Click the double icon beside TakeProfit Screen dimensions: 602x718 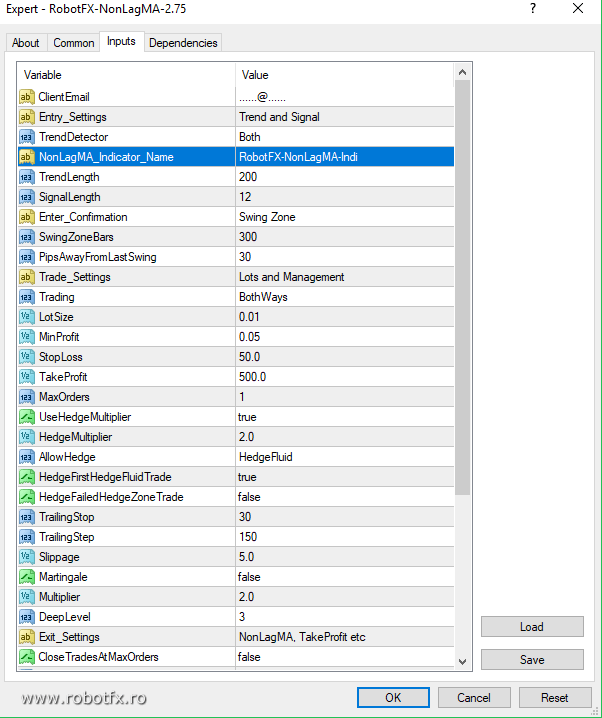click(27, 377)
